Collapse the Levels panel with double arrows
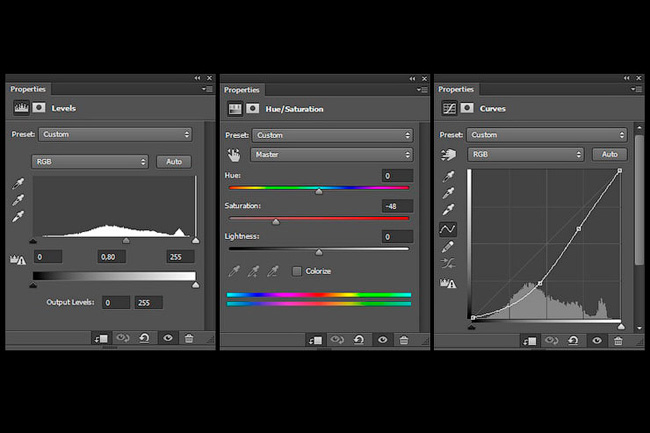This screenshot has width=650, height=433. [197, 78]
